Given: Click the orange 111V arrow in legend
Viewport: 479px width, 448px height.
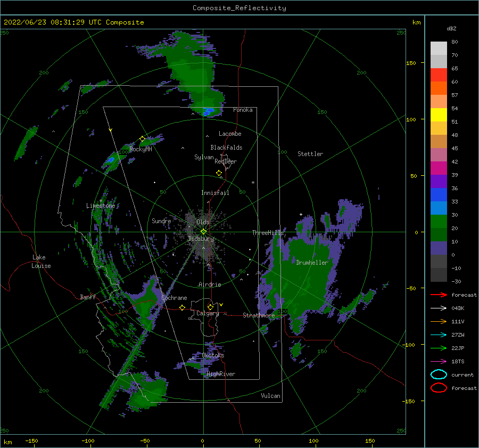Looking at the screenshot, I should coord(439,321).
